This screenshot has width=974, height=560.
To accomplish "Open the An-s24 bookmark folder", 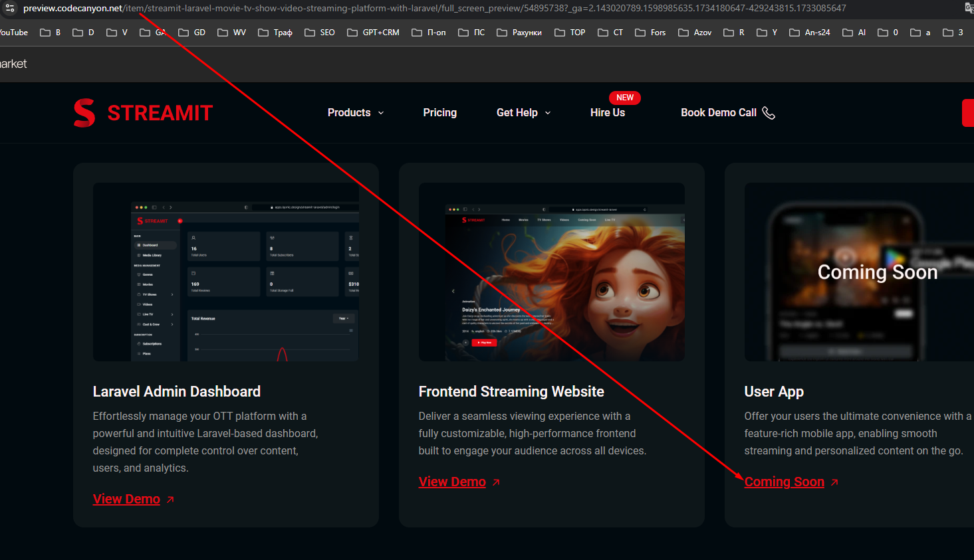I will click(810, 32).
